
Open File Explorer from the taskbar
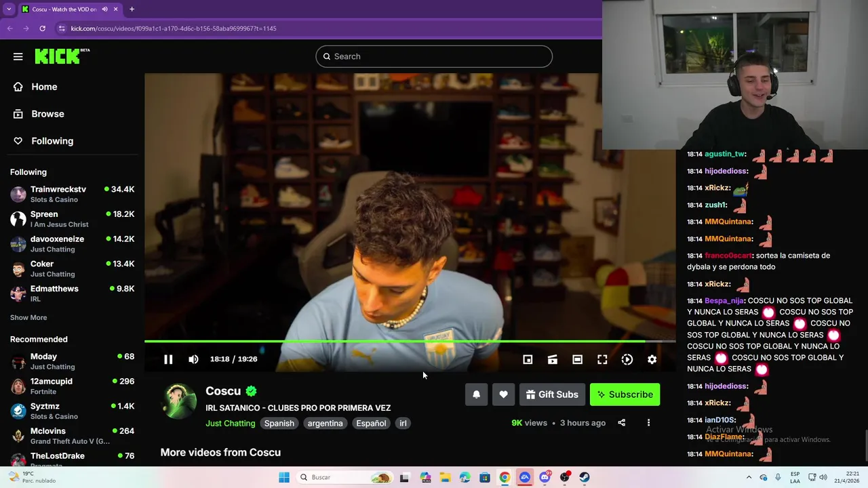tap(445, 477)
